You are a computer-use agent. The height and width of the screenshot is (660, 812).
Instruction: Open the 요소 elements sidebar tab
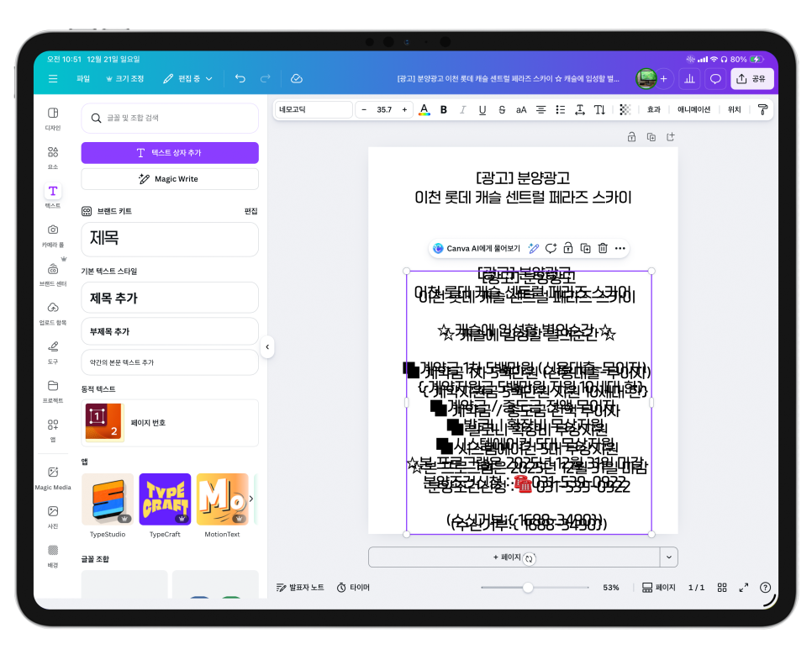click(x=53, y=157)
